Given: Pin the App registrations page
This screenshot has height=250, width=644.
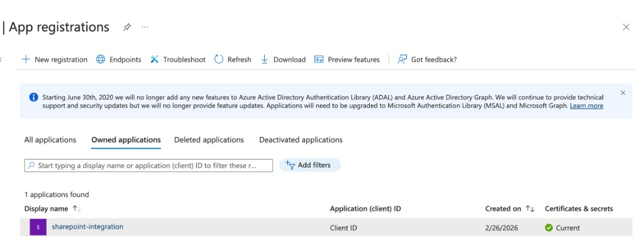Looking at the screenshot, I should pos(127,27).
